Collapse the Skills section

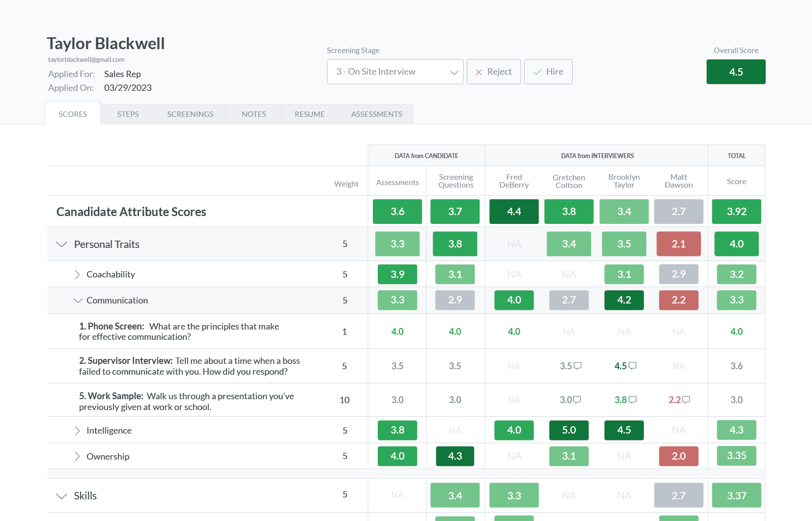pyautogui.click(x=61, y=496)
